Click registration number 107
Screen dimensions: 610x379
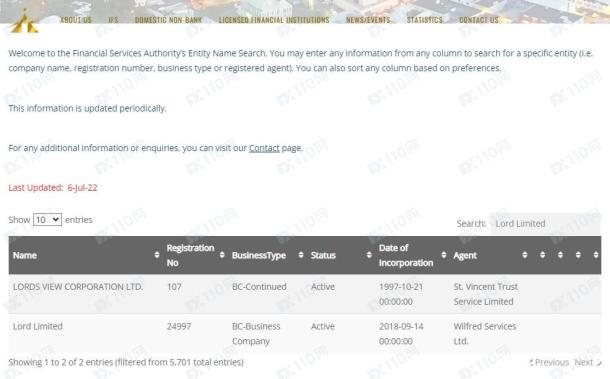174,287
